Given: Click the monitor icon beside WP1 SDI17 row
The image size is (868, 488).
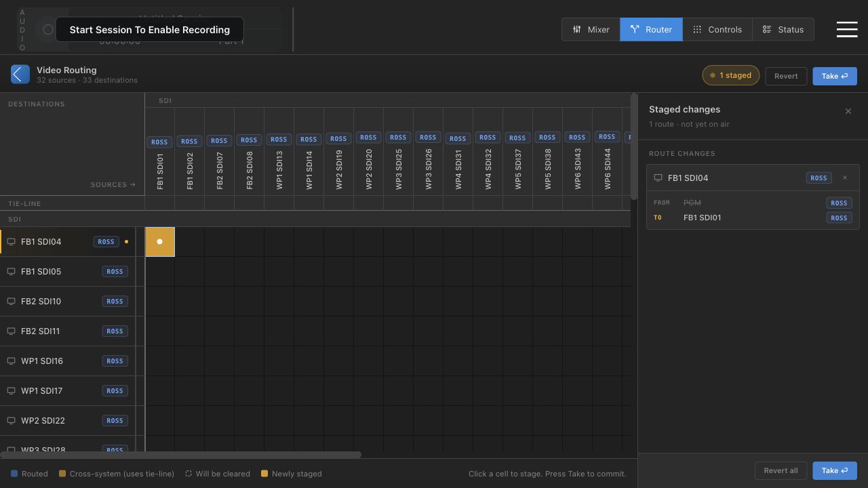Looking at the screenshot, I should pos(11,391).
